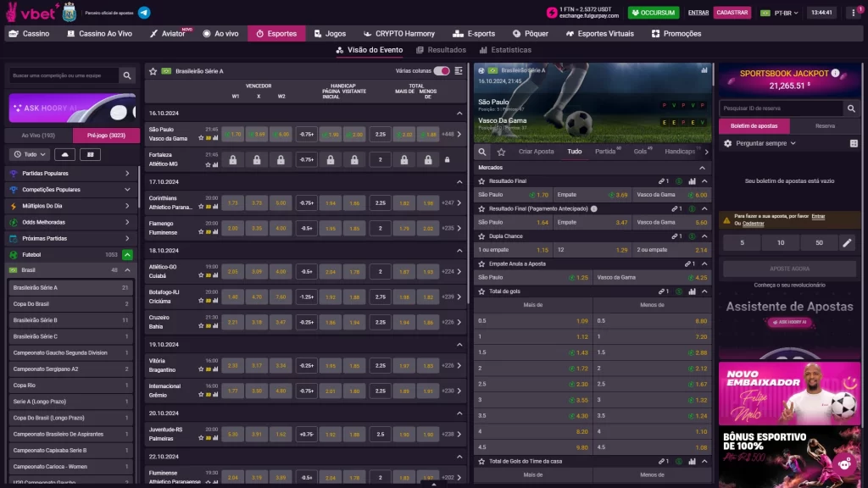
Task: Click the link icon in the Dupla Chance row
Action: pos(676,236)
